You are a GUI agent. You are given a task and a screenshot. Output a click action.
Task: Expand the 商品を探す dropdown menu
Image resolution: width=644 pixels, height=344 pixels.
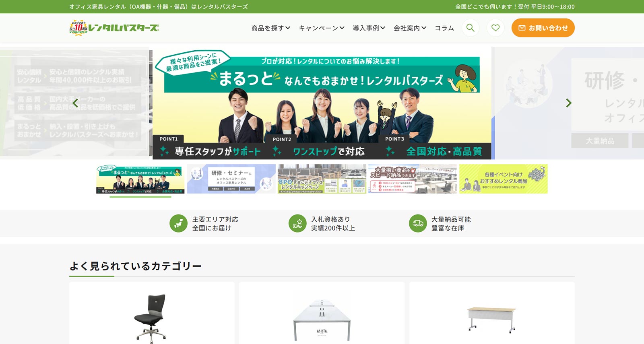(270, 28)
